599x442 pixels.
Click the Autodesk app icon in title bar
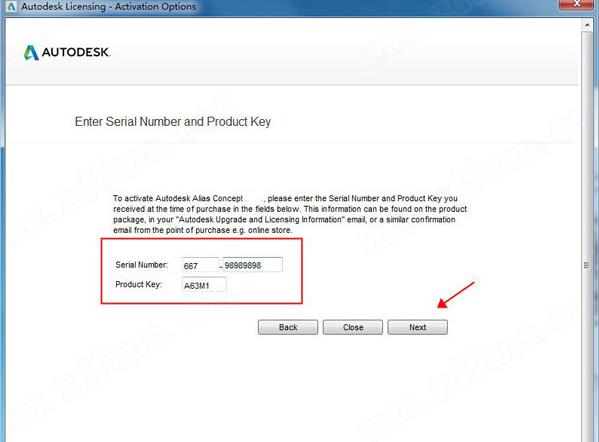point(11,6)
